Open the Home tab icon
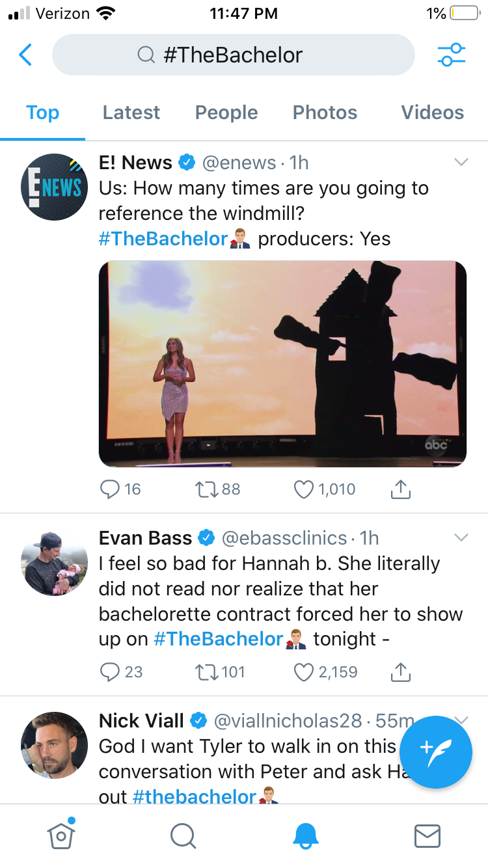Screen dimensions: 488x868 pyautogui.click(x=61, y=835)
